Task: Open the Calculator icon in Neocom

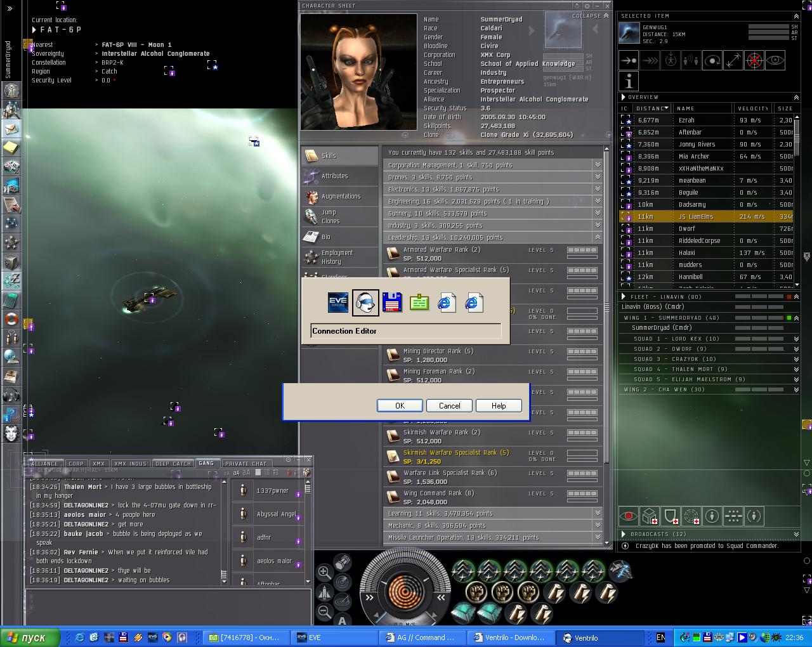Action: [x=11, y=299]
